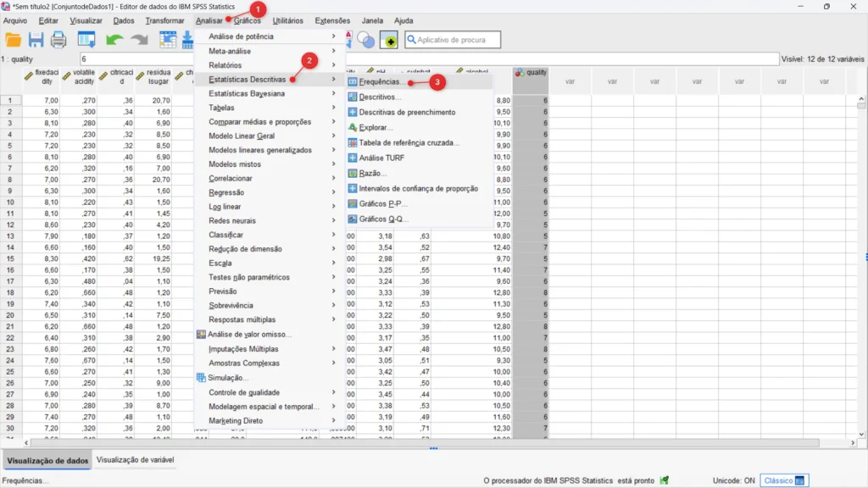The height and width of the screenshot is (488, 868).
Task: Click the yellow plus toolbar icon
Action: tap(388, 40)
